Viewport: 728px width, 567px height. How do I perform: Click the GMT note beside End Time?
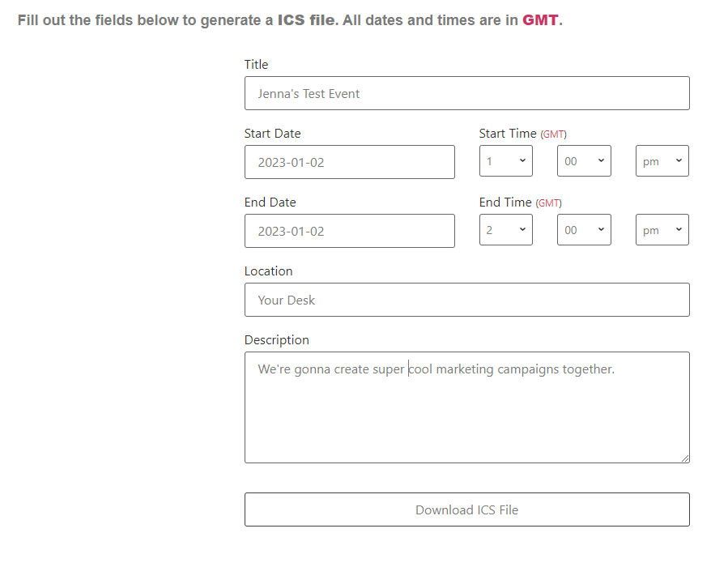548,202
